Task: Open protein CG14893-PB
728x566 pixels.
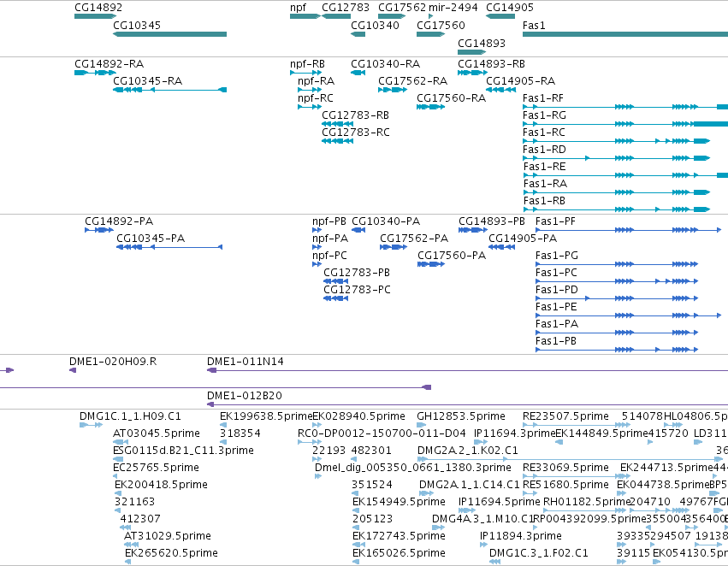Action: [x=492, y=221]
